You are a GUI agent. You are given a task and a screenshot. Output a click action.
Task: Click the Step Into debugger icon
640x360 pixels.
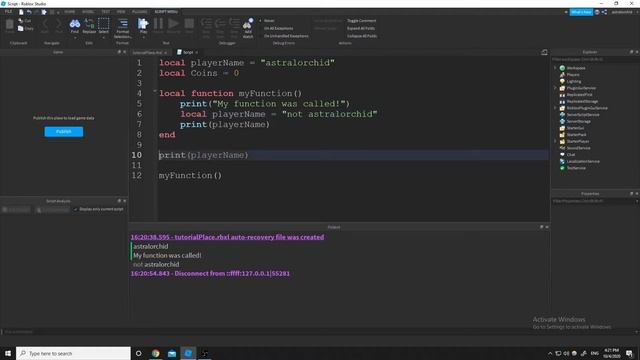tap(207, 27)
